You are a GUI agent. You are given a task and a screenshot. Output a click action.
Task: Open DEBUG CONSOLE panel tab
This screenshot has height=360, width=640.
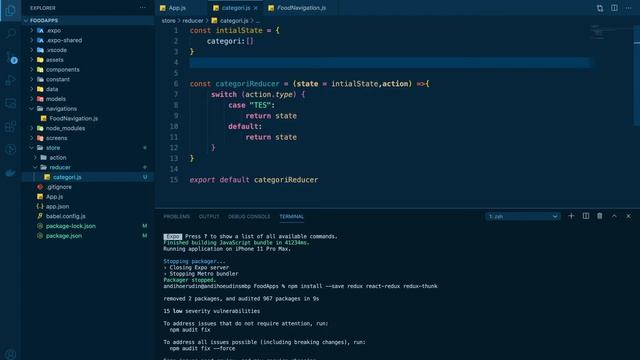(249, 216)
